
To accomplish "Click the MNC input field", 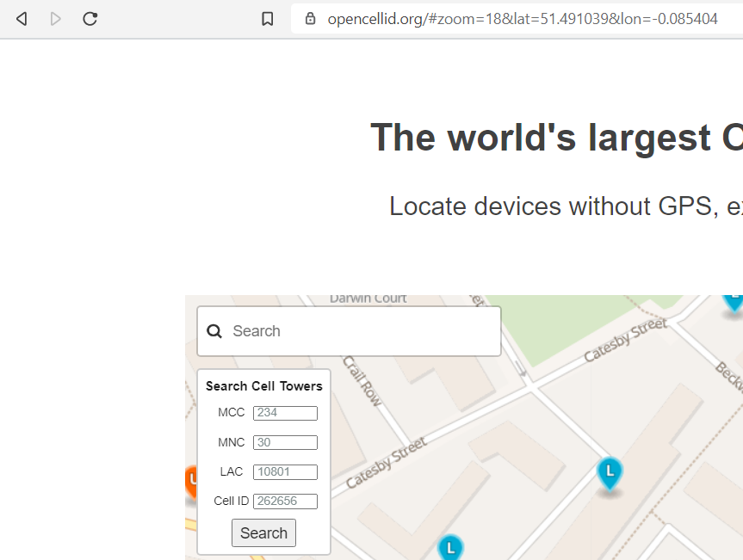I will [x=285, y=442].
